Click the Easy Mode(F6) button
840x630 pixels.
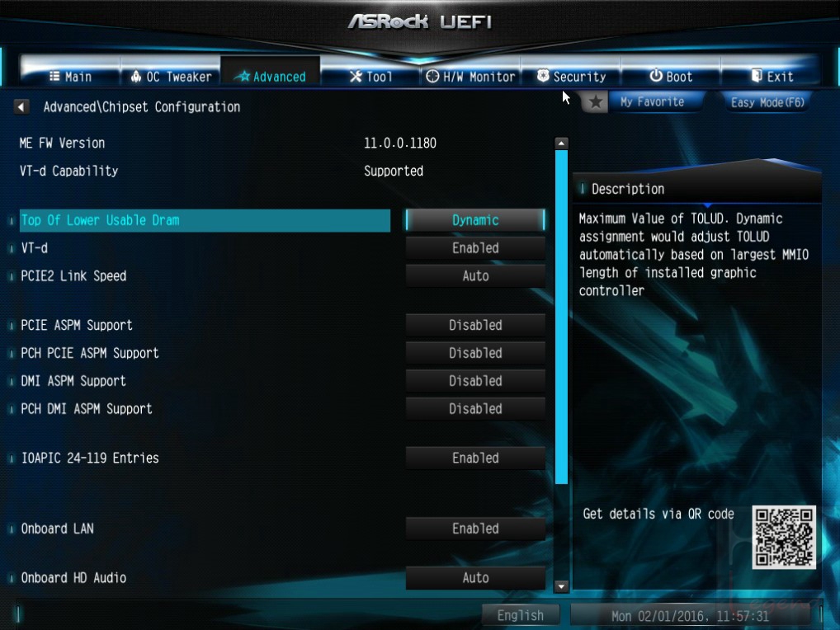[x=767, y=101]
